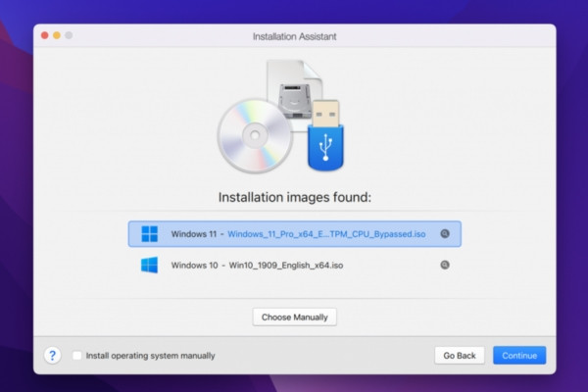Click the Windows 11 logo icon
This screenshot has width=588, height=392.
149,233
